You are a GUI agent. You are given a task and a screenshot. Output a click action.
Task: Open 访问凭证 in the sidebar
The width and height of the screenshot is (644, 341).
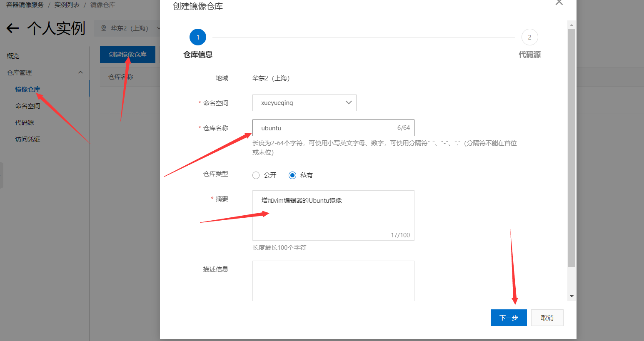click(27, 139)
